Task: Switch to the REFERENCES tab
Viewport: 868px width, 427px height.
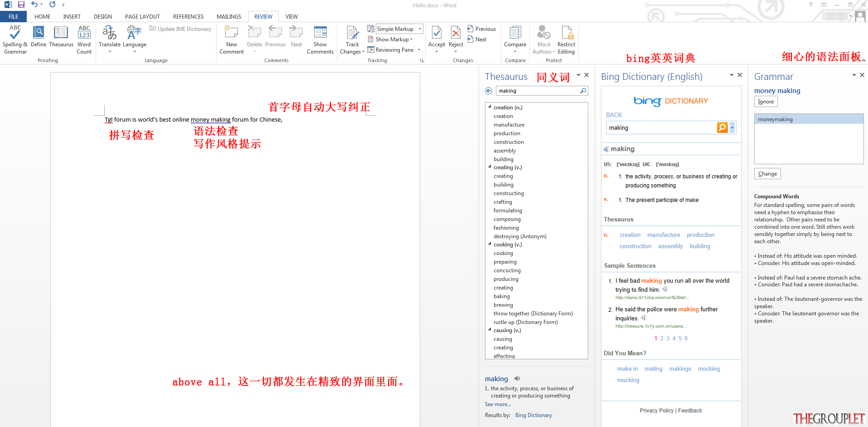Action: point(188,17)
